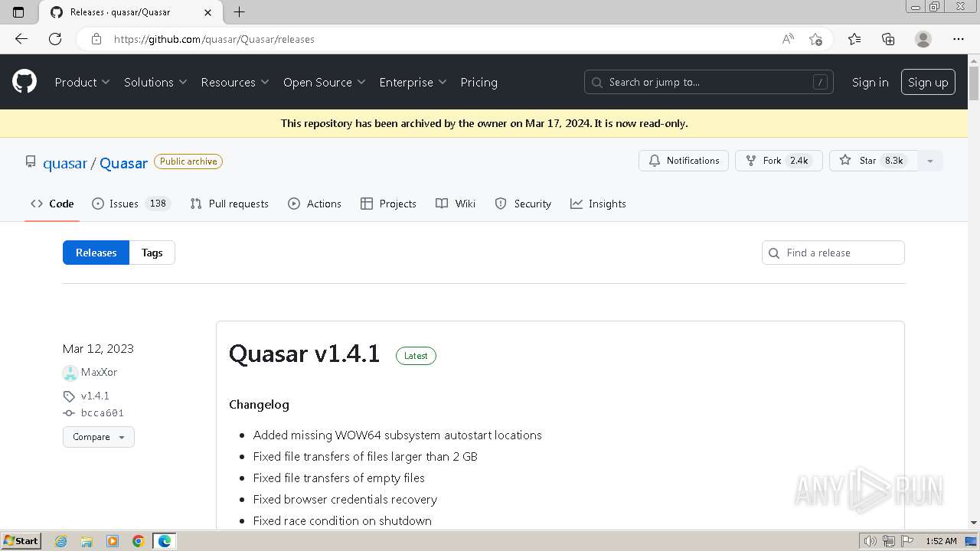Star the Quasar repository
Screen dimensions: 980x551
[874, 161]
